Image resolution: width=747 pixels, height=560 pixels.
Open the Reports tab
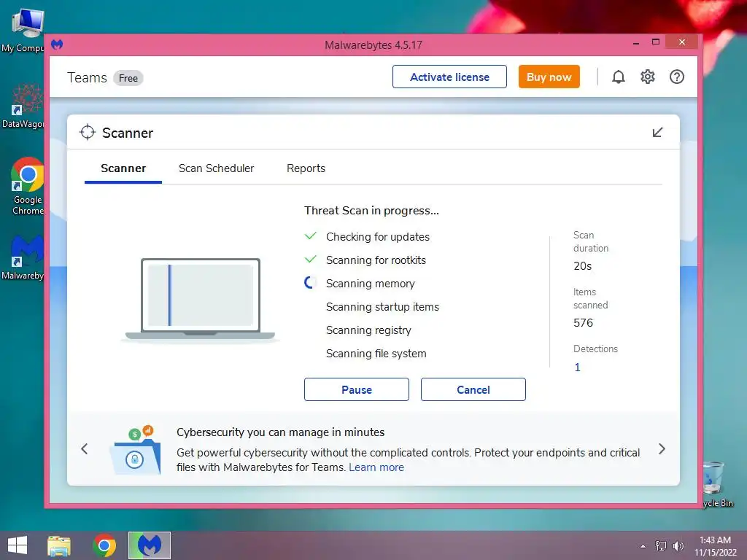point(306,168)
